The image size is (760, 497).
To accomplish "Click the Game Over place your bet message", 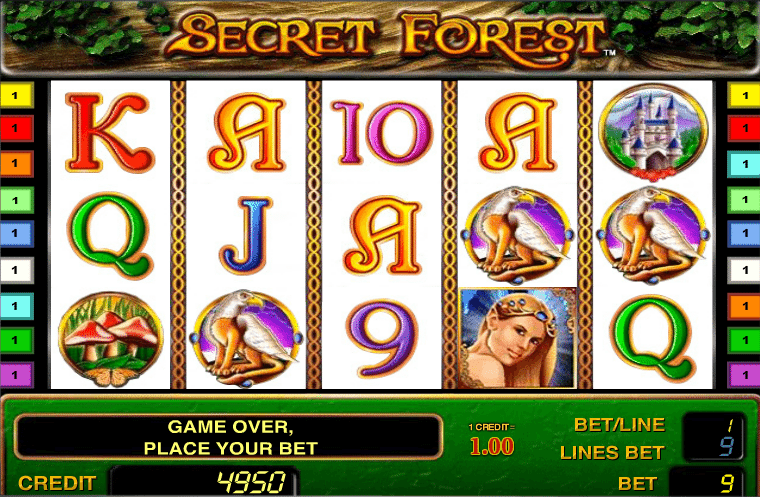I will pos(229,437).
